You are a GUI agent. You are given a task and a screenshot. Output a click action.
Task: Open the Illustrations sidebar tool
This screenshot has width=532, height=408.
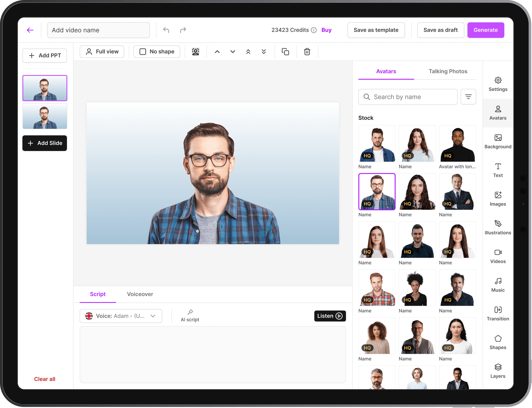point(498,227)
